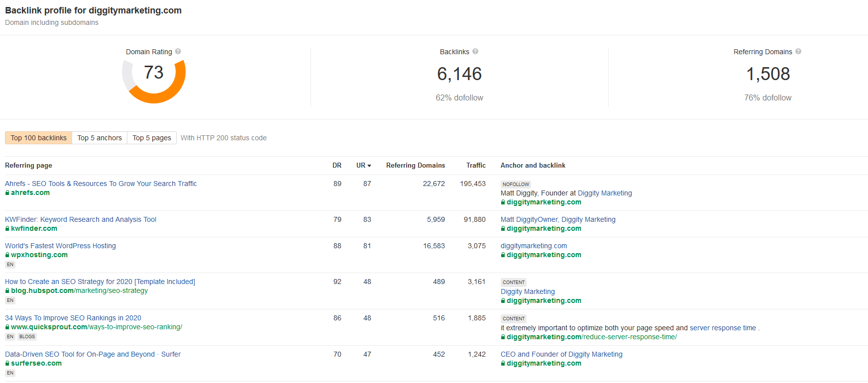
Task: Open the Surfer Data-Driven SEO Tool link
Action: pos(93,354)
